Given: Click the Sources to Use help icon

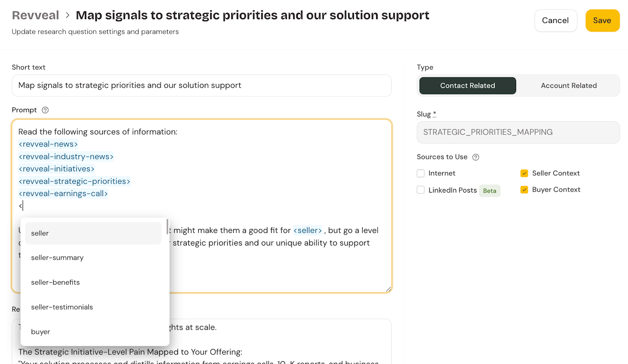Looking at the screenshot, I should point(476,157).
